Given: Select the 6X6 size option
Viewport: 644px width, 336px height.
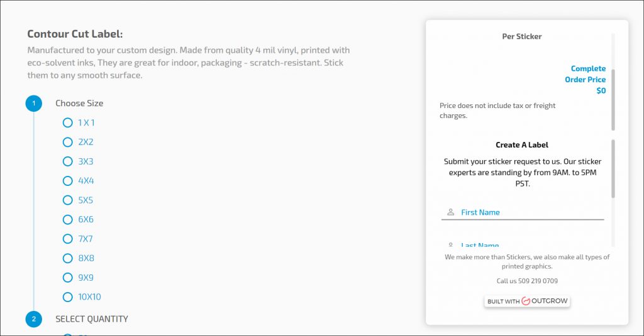Looking at the screenshot, I should click(68, 220).
